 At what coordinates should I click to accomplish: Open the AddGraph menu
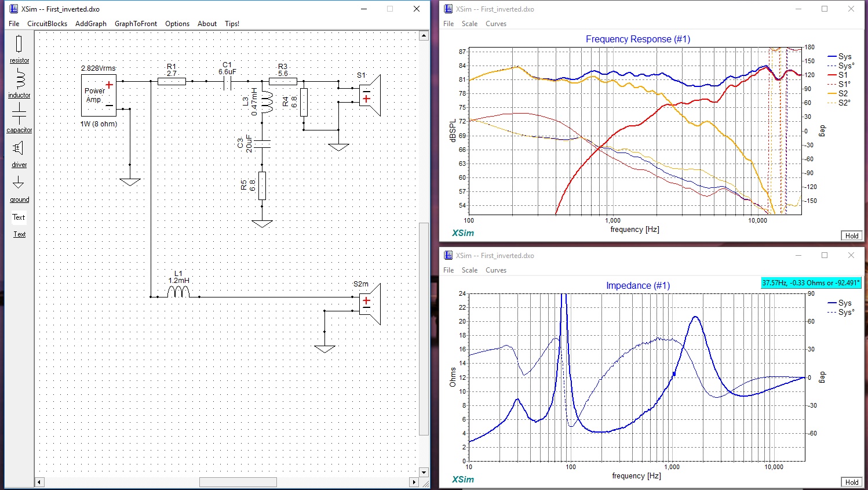point(91,24)
